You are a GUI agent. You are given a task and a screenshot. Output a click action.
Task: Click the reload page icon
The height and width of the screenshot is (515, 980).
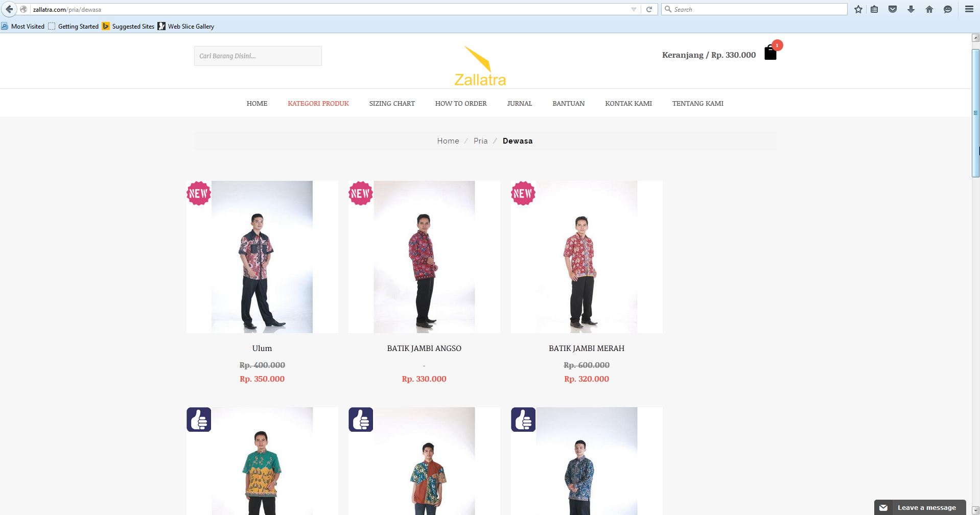pyautogui.click(x=649, y=9)
